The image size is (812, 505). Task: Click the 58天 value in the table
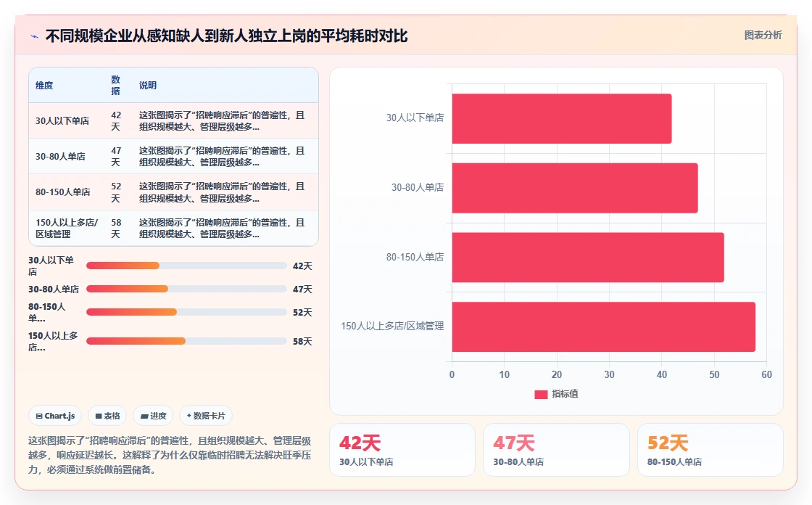[116, 228]
